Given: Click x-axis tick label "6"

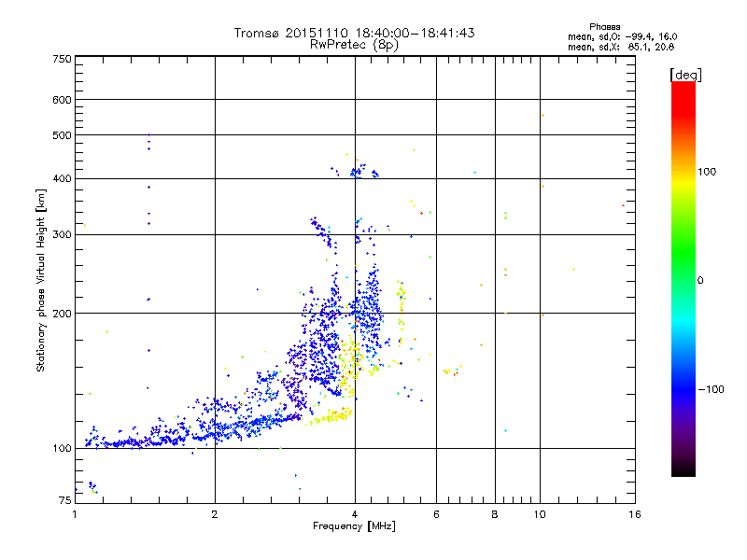Looking at the screenshot, I should (436, 514).
